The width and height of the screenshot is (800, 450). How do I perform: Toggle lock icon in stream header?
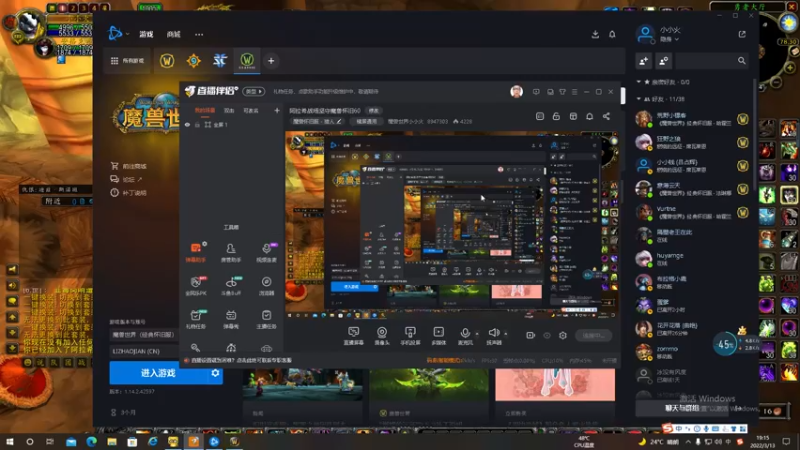point(556,116)
